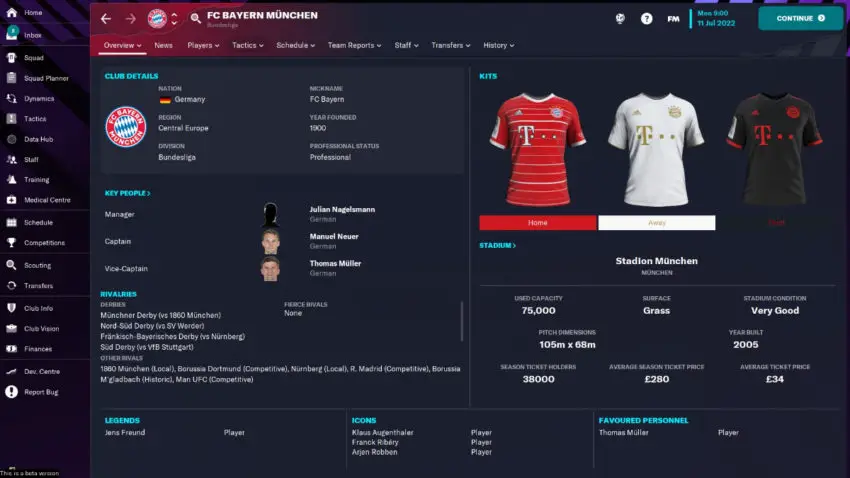The width and height of the screenshot is (850, 478).
Task: Select the Scouting sidebar icon
Action: pos(11,265)
